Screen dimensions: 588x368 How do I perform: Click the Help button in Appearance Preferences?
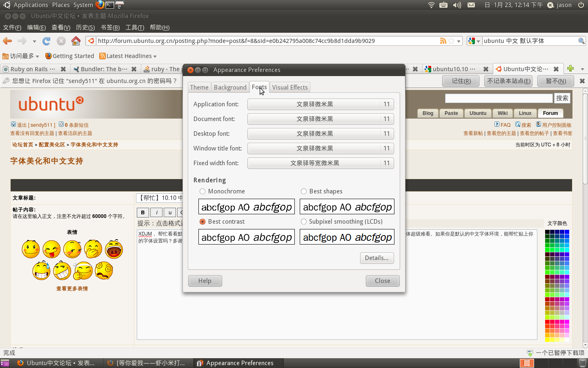tap(205, 281)
